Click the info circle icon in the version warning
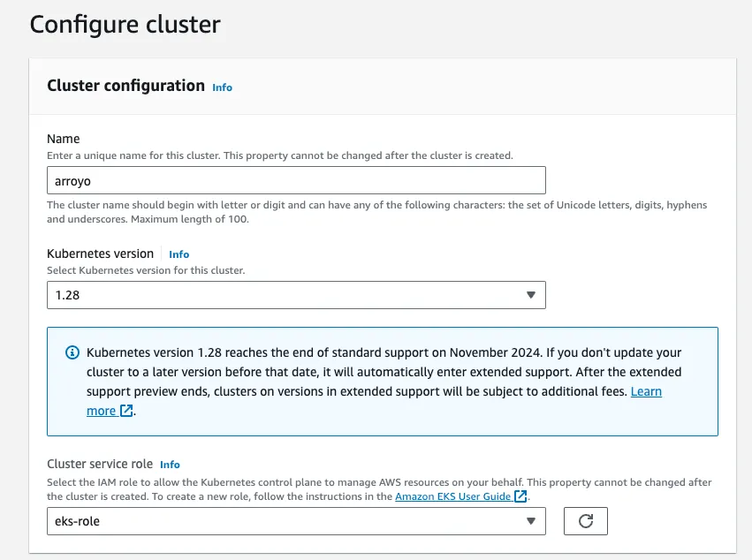Screen dimensions: 752x560 click(72, 352)
